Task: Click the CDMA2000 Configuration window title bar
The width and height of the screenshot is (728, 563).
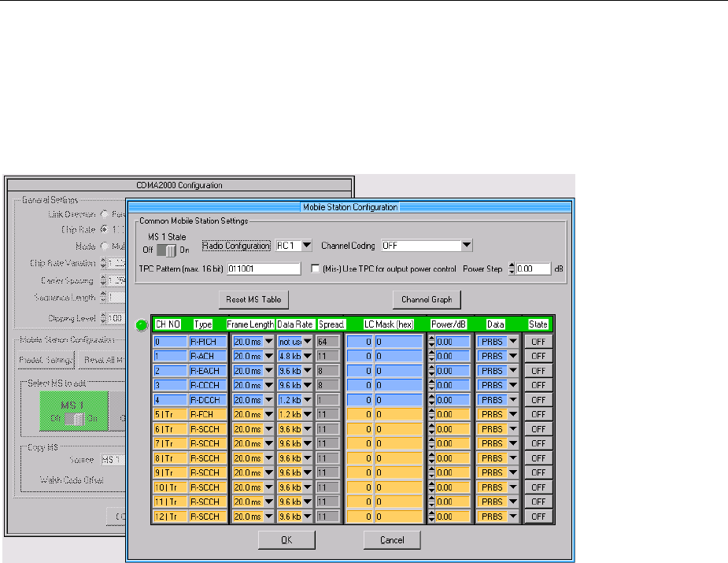Action: [179, 185]
